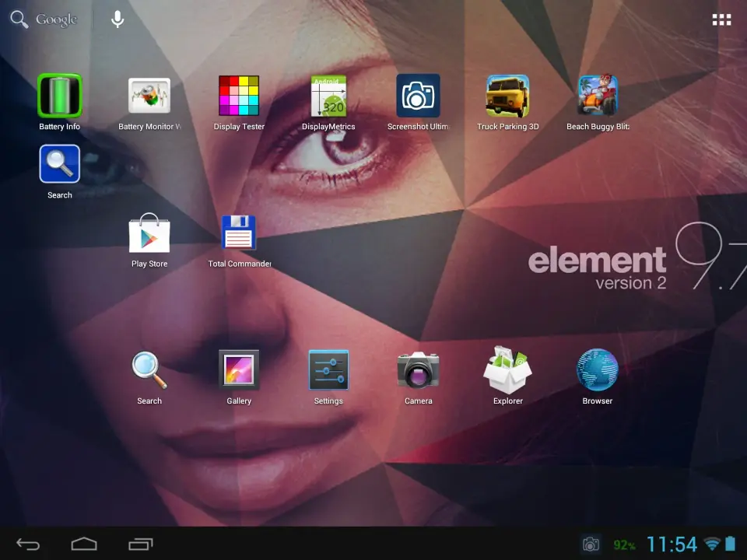747x560 pixels.
Task: Open the Explorer app
Action: pos(507,370)
